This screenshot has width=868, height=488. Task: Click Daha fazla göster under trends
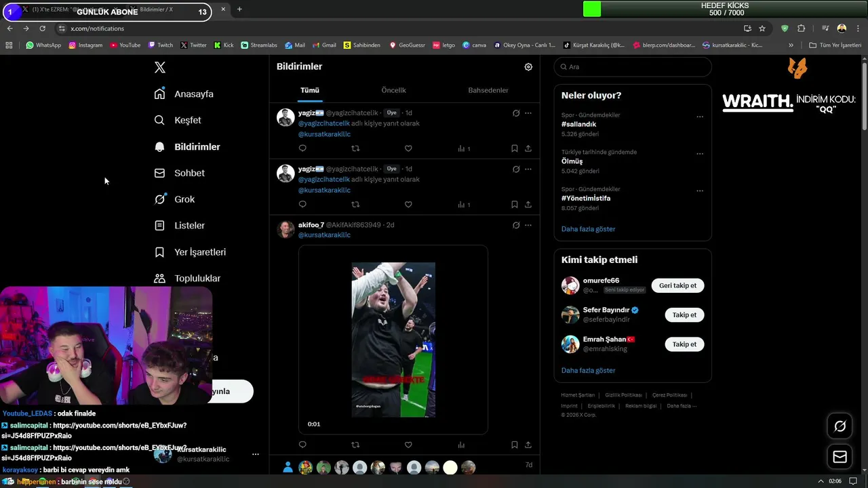(588, 229)
